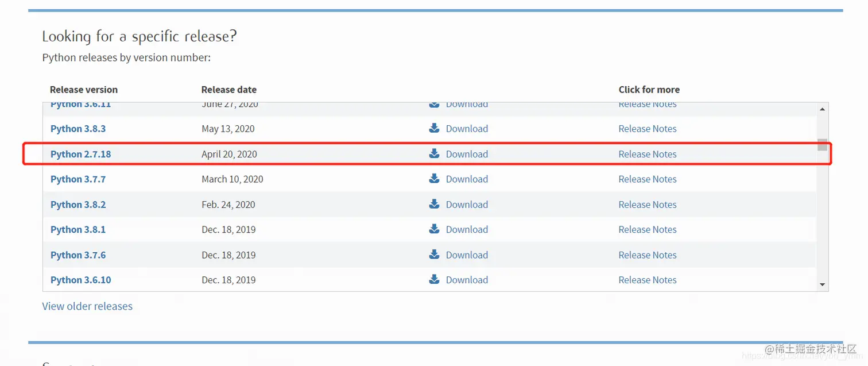Click Dec. 18, 2019 date for Python 3.8.1

pos(228,229)
